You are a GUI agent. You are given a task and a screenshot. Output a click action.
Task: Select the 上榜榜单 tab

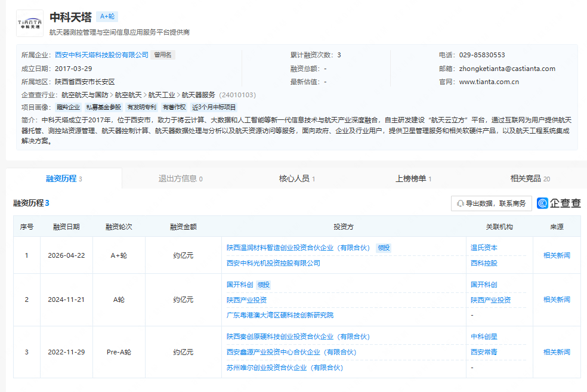[x=413, y=178]
